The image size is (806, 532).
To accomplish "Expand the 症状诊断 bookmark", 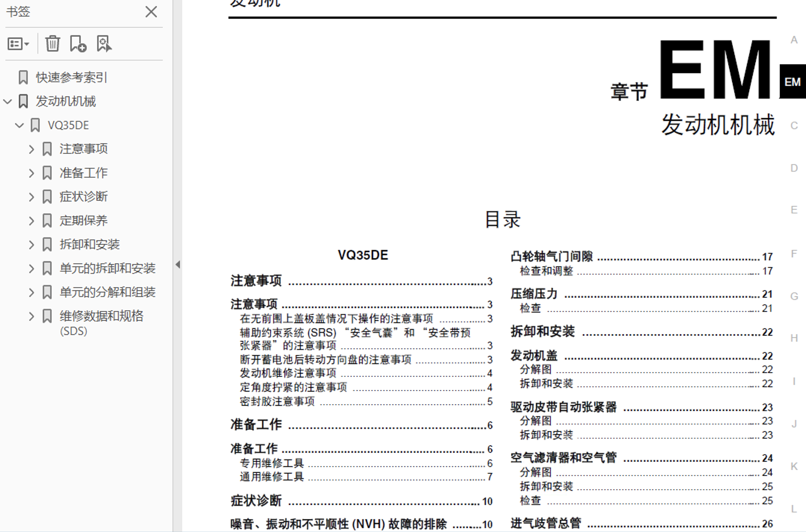I will (32, 197).
